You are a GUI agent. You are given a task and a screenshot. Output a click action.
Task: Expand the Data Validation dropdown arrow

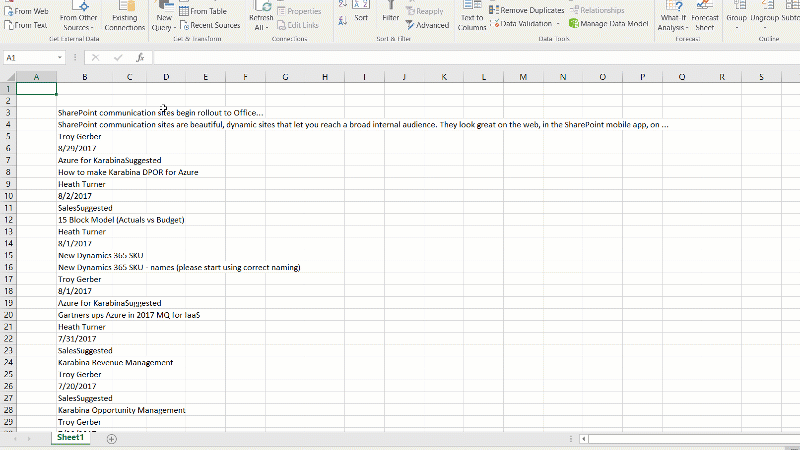(x=558, y=23)
